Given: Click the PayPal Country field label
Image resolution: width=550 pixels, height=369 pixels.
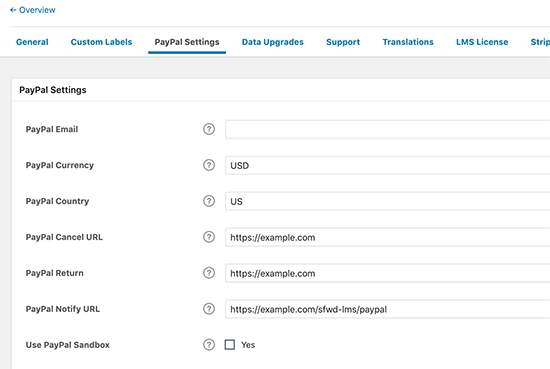Looking at the screenshot, I should click(x=57, y=201).
